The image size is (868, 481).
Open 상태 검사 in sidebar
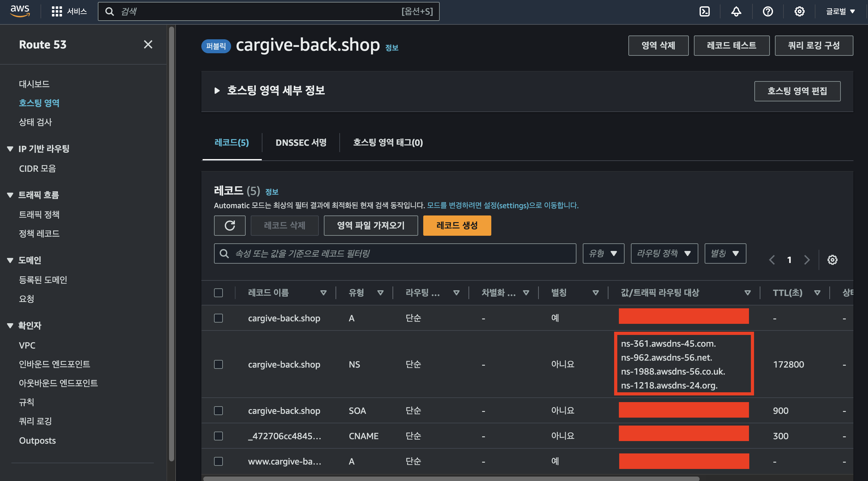point(35,122)
